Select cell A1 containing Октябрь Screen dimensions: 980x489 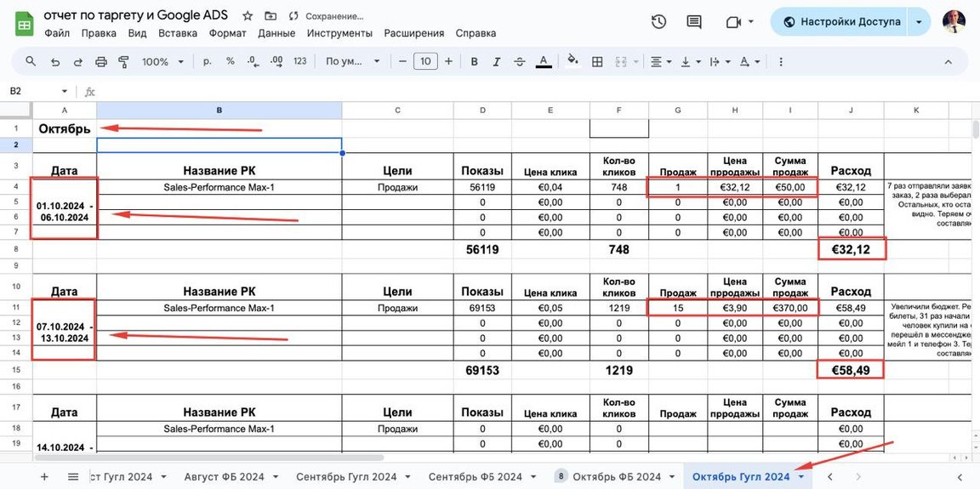(x=65, y=128)
